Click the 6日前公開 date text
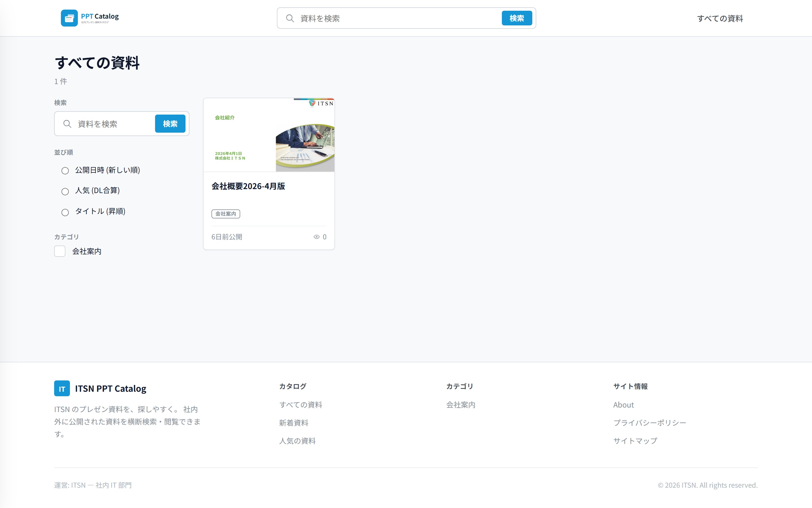The width and height of the screenshot is (812, 508). pyautogui.click(x=227, y=237)
